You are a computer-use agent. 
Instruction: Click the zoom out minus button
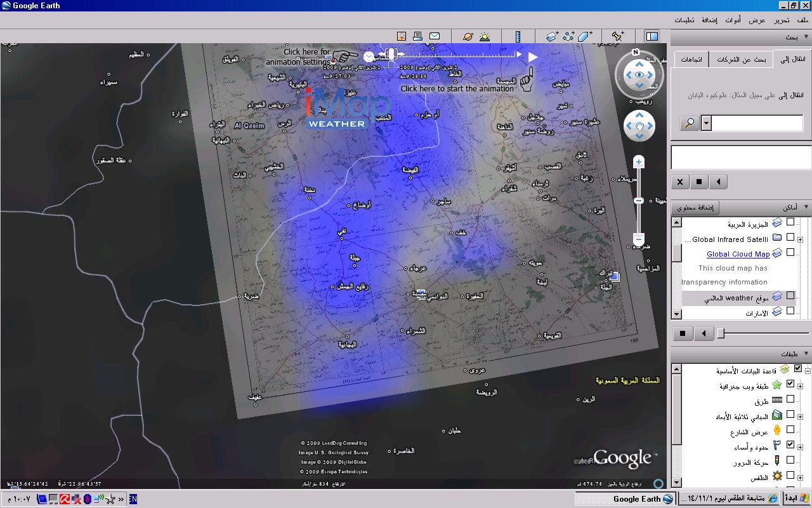[639, 239]
